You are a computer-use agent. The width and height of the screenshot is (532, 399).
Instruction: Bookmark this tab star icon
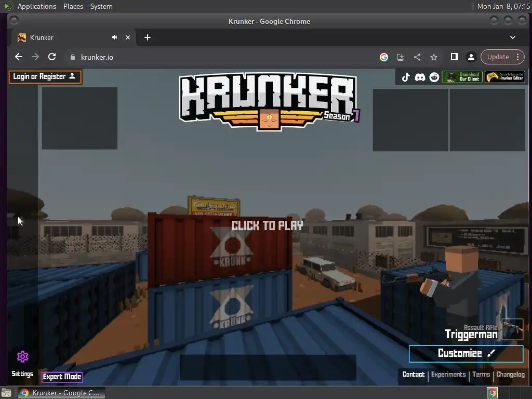(434, 57)
